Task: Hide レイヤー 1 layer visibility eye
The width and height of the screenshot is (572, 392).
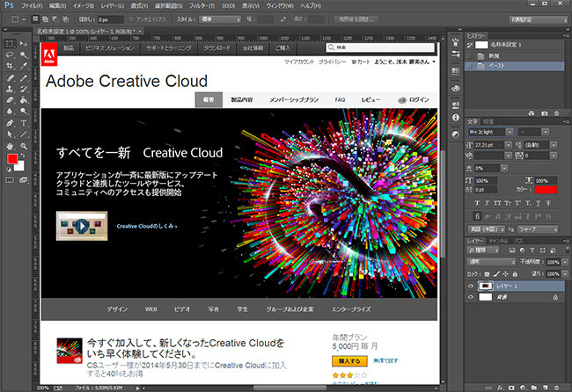Action: (x=471, y=286)
